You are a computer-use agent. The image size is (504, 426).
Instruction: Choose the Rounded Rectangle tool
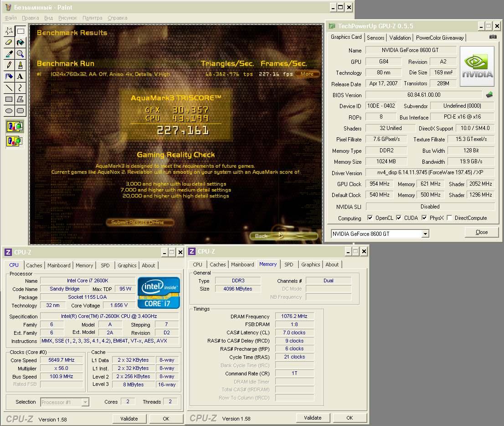click(21, 111)
